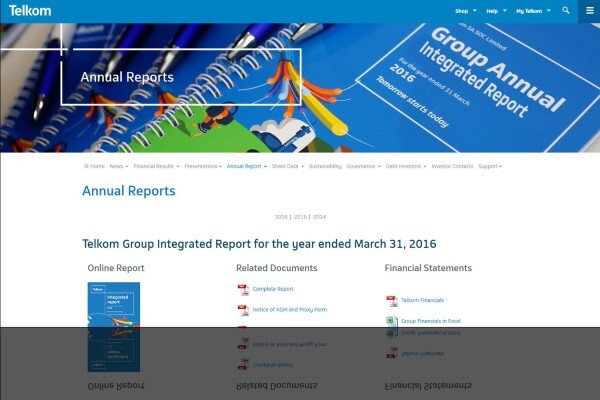Click the Telkom Group Integrated Report heading
Screen dimensions: 600x400
[x=259, y=244]
